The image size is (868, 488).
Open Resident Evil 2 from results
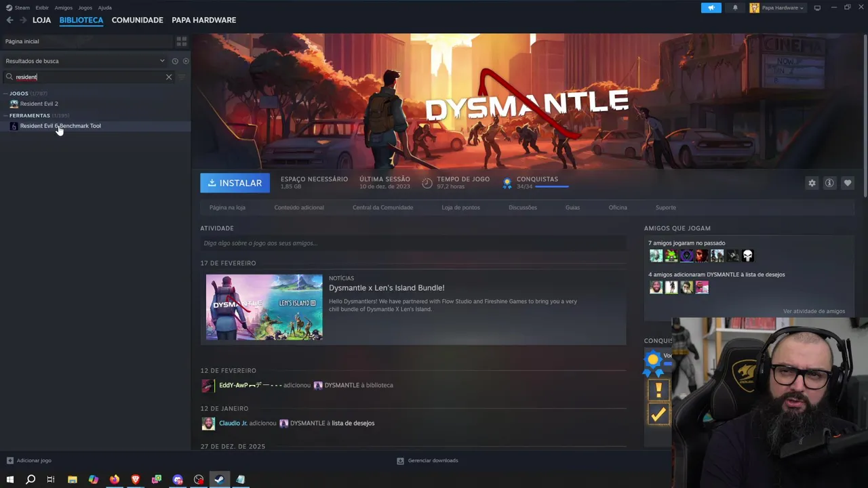pos(39,104)
